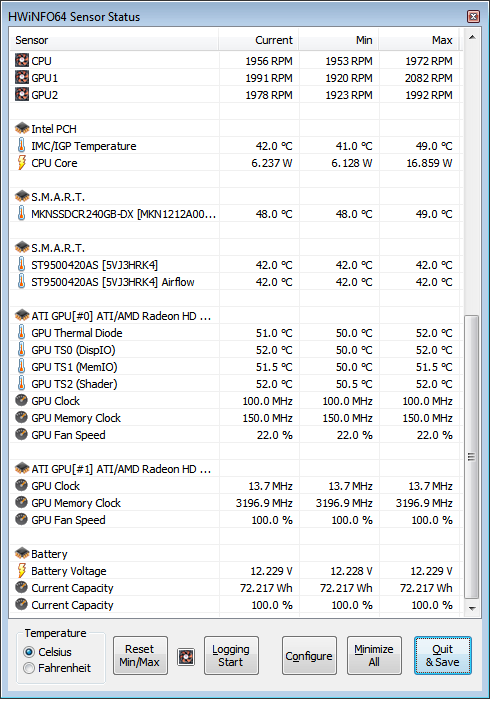Screen dimensions: 491x701
Task: Click the Sensor column header
Action: point(114,40)
